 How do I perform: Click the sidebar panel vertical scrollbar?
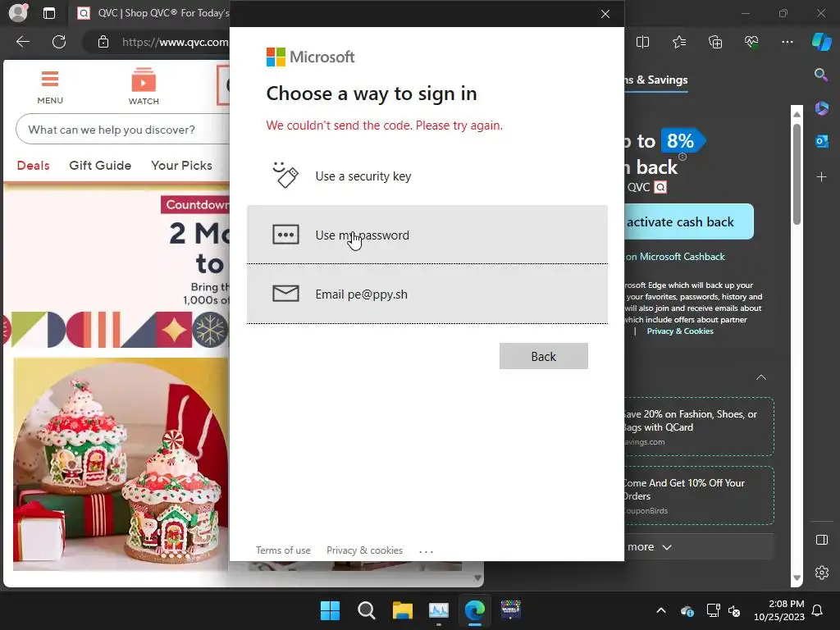[797, 175]
